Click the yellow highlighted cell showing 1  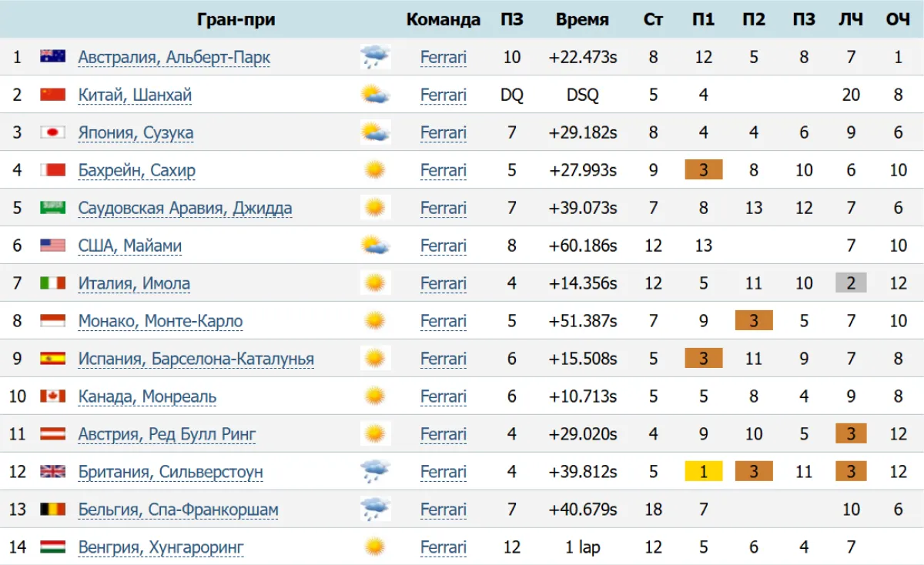point(703,471)
